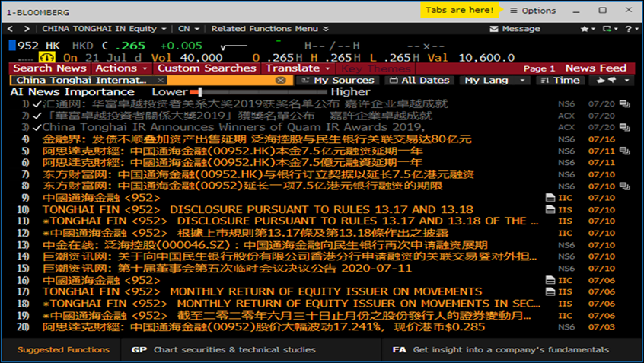Open translation icon on headline 5
The width and height of the screenshot is (644, 363).
[x=625, y=151]
